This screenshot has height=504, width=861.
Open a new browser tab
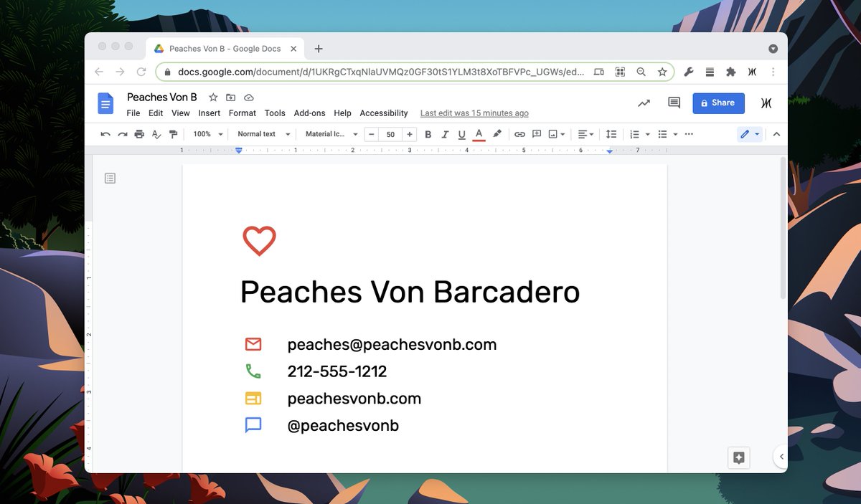click(x=319, y=49)
